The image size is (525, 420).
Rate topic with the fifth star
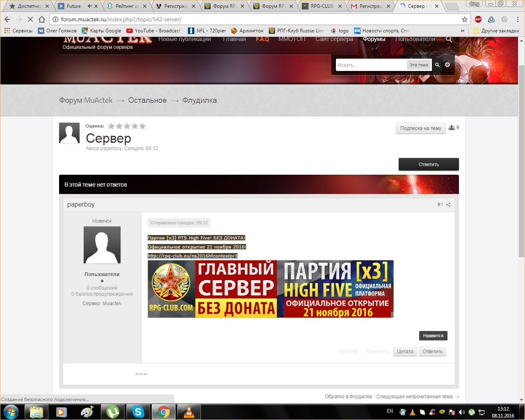142,126
